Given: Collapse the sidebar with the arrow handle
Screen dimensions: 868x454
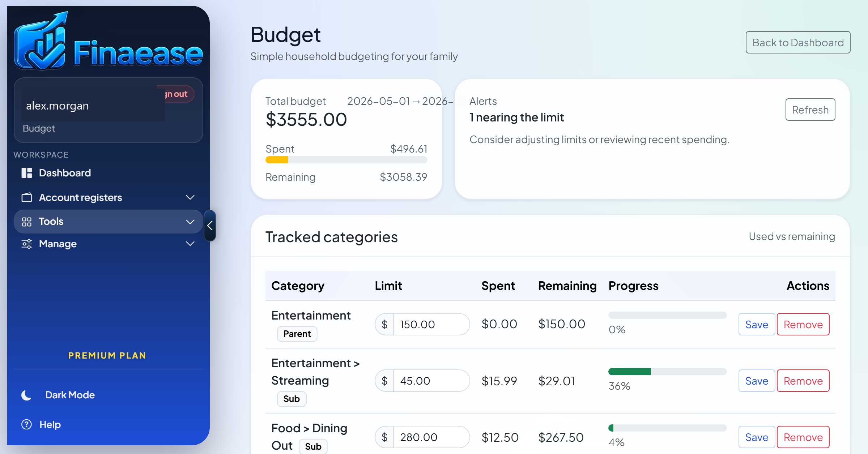Looking at the screenshot, I should click(210, 226).
